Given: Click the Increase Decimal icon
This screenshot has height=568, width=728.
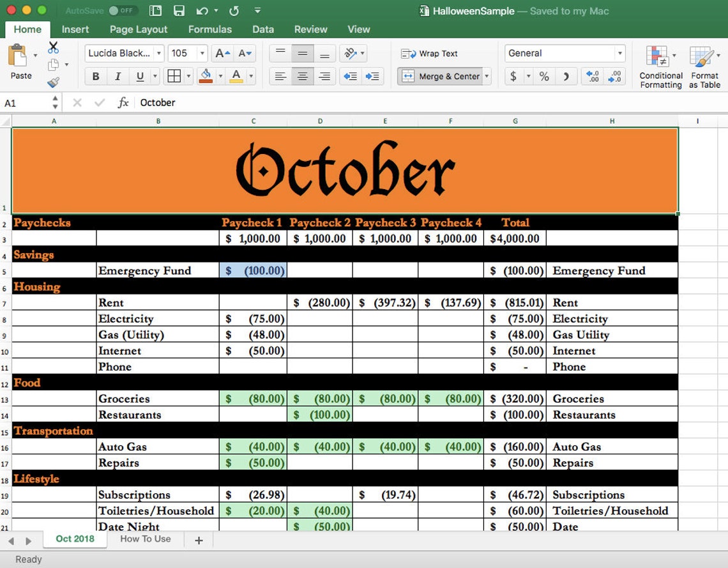Looking at the screenshot, I should point(614,76).
